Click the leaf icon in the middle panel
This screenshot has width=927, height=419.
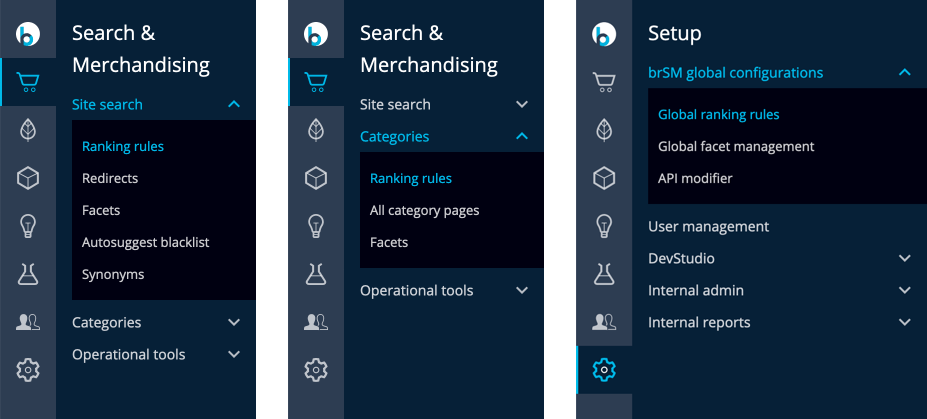316,129
